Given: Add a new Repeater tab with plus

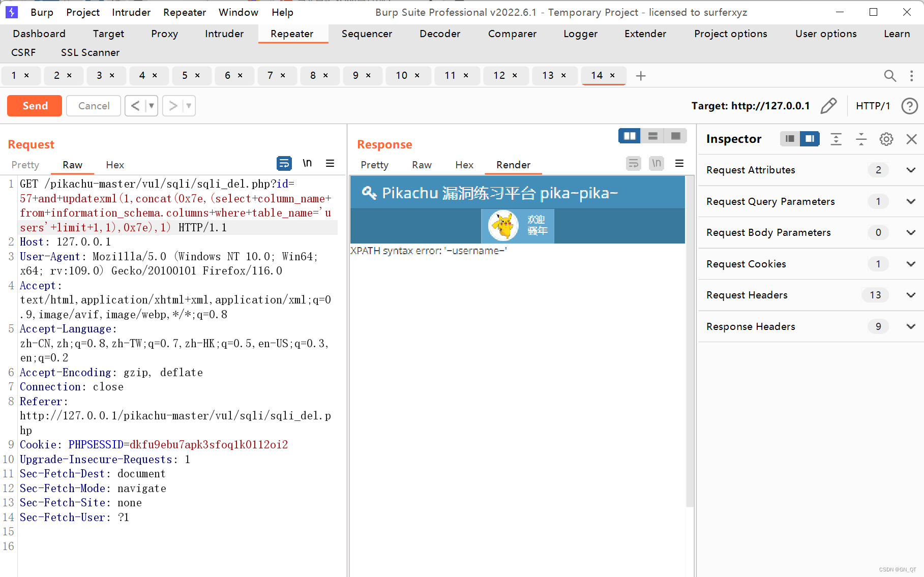Looking at the screenshot, I should [x=641, y=76].
